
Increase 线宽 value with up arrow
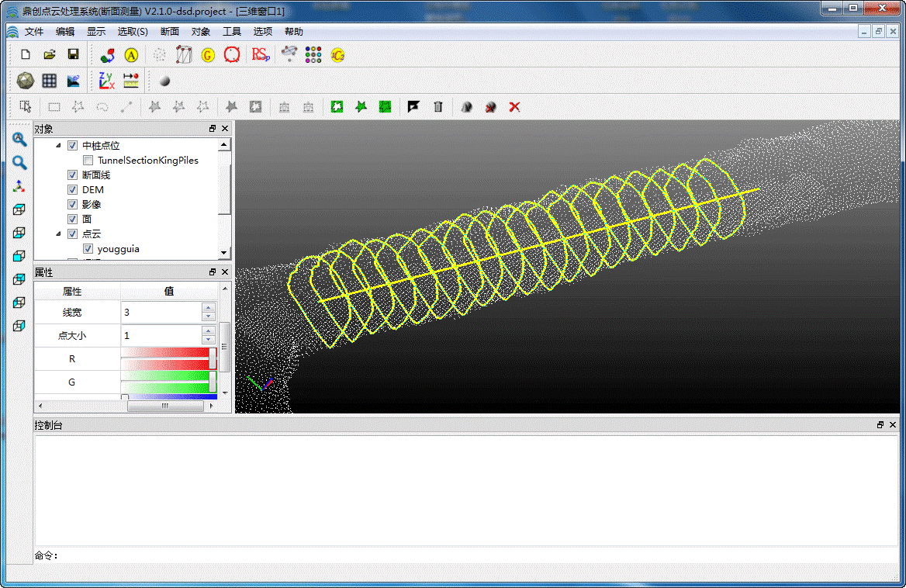coord(208,308)
